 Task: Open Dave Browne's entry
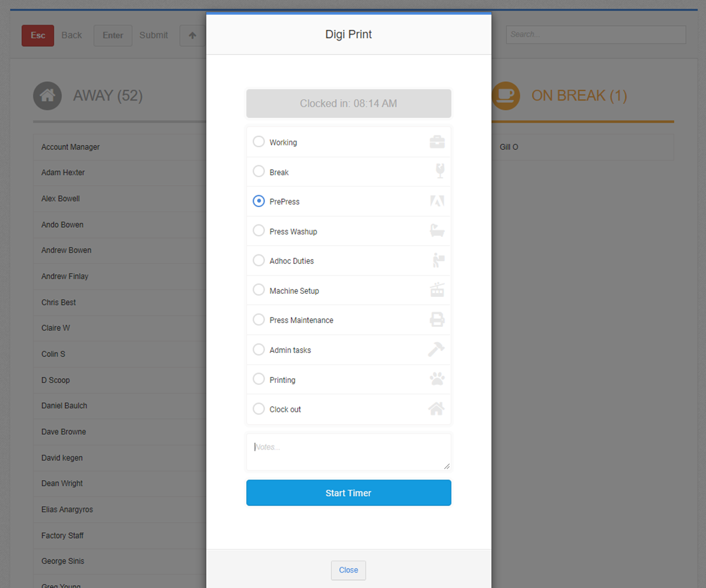[x=120, y=432]
